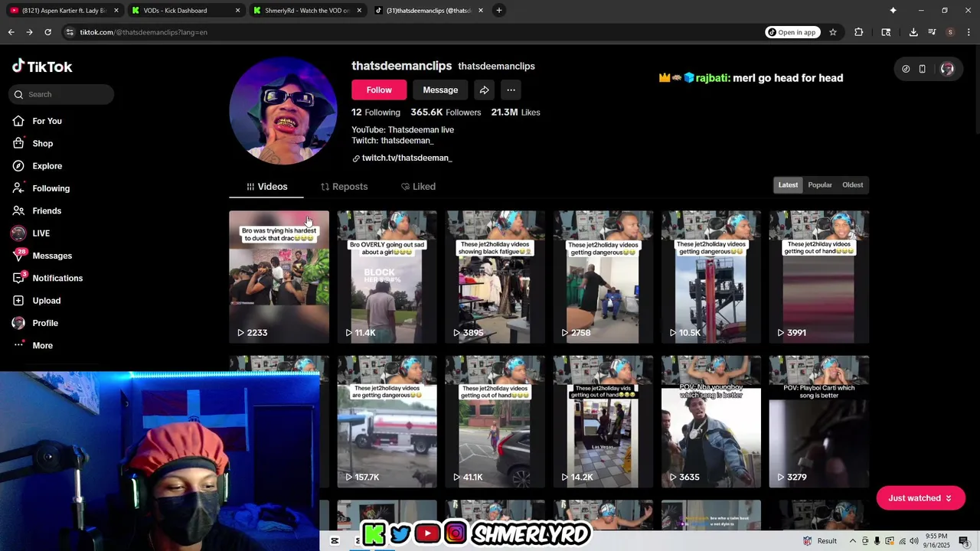The image size is (980, 551).
Task: Bookmark this page with star icon
Action: 833,32
